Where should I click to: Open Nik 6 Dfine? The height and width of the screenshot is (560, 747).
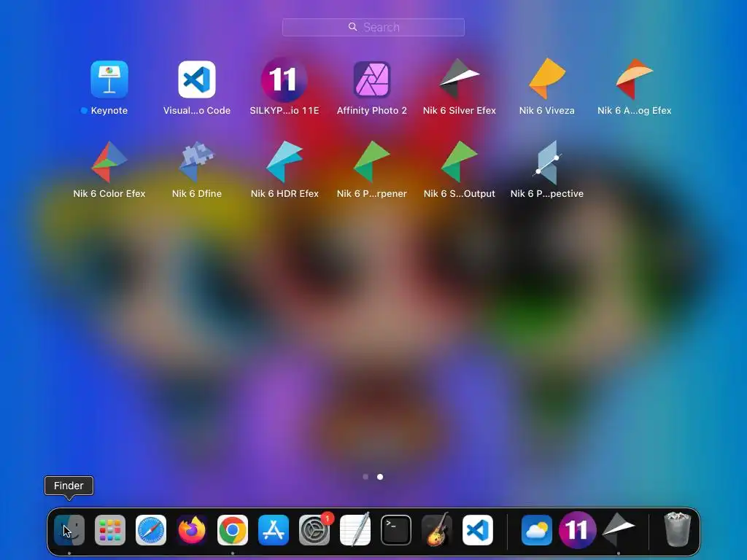click(x=197, y=162)
